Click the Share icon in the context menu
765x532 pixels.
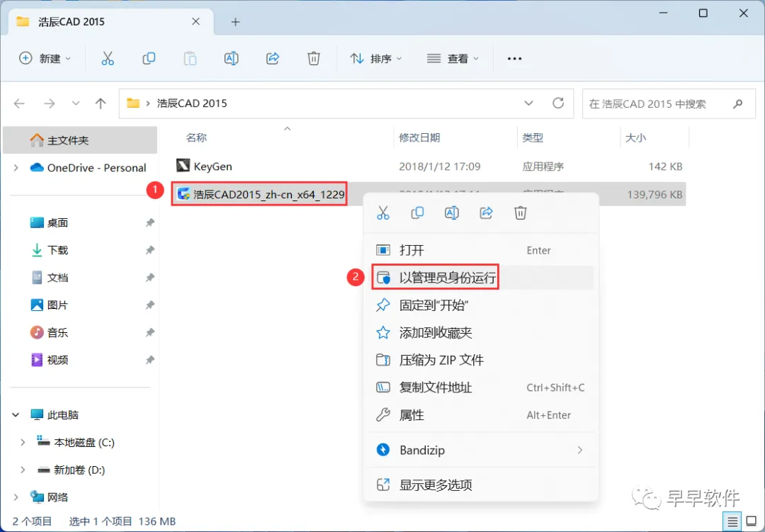(x=486, y=213)
